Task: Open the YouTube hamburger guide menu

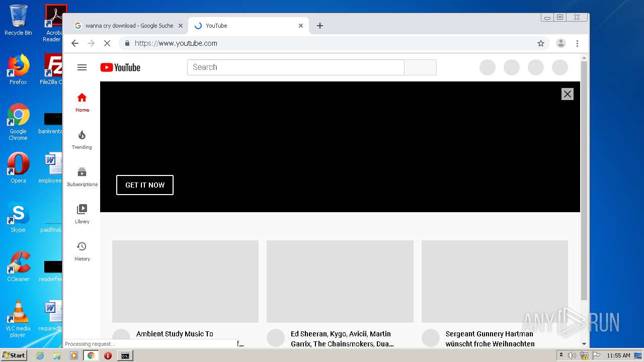Action: [82, 67]
